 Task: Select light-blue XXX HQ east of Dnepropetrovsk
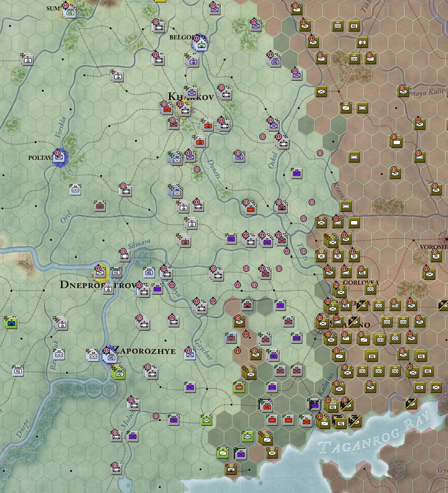(x=149, y=272)
